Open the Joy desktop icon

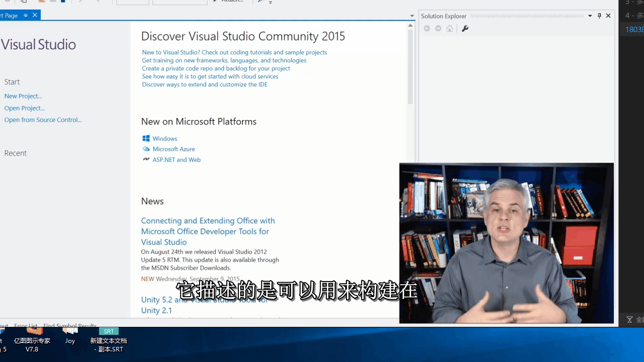click(x=70, y=336)
